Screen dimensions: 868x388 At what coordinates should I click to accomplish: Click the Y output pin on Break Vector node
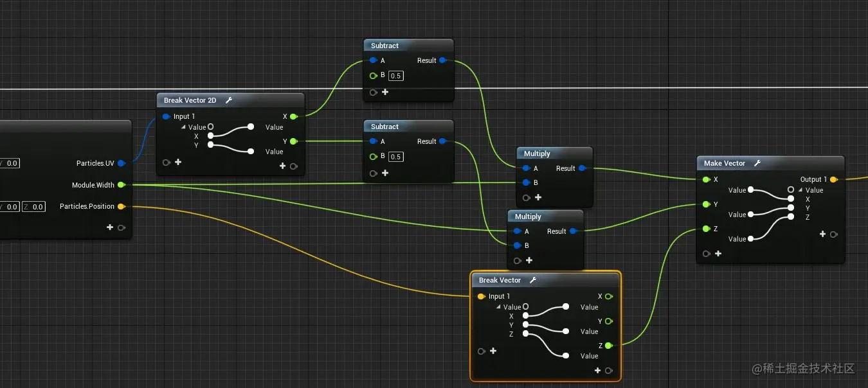pos(608,321)
